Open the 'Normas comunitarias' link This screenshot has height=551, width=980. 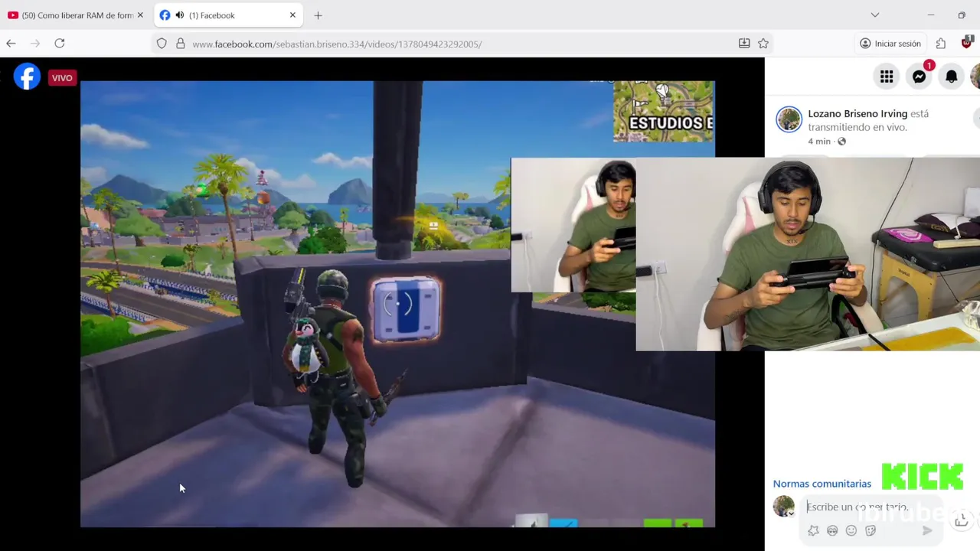click(822, 484)
